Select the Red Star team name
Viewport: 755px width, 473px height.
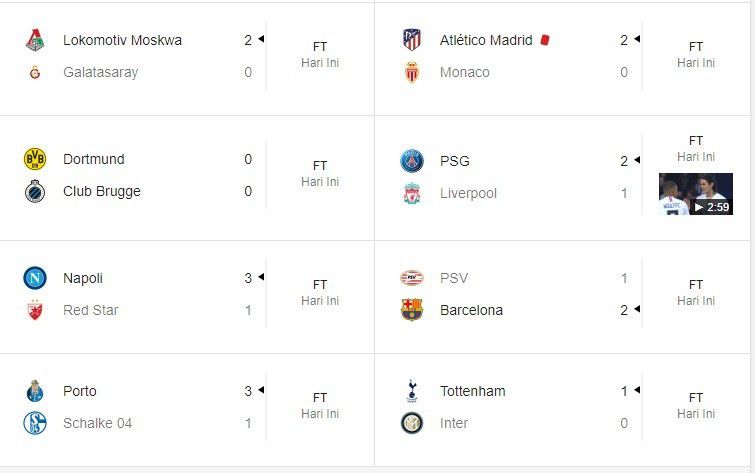point(90,310)
